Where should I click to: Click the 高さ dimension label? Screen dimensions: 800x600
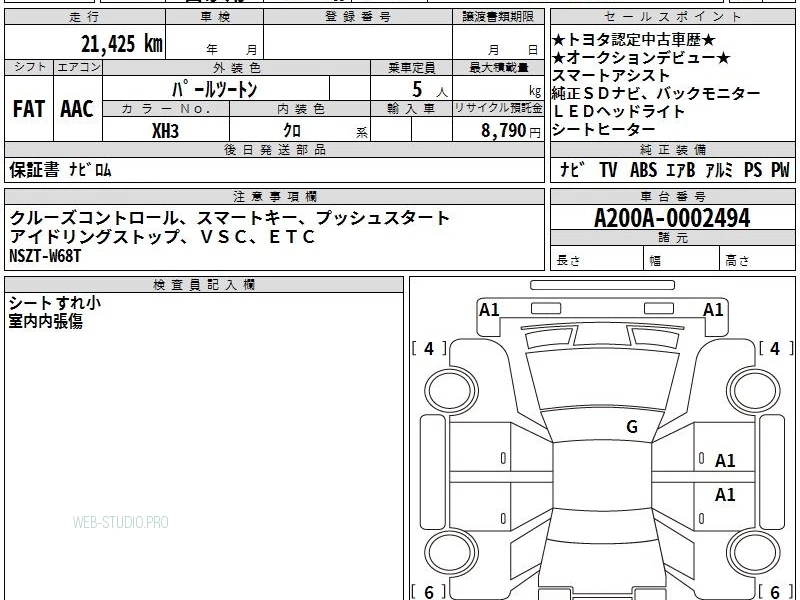click(x=737, y=261)
